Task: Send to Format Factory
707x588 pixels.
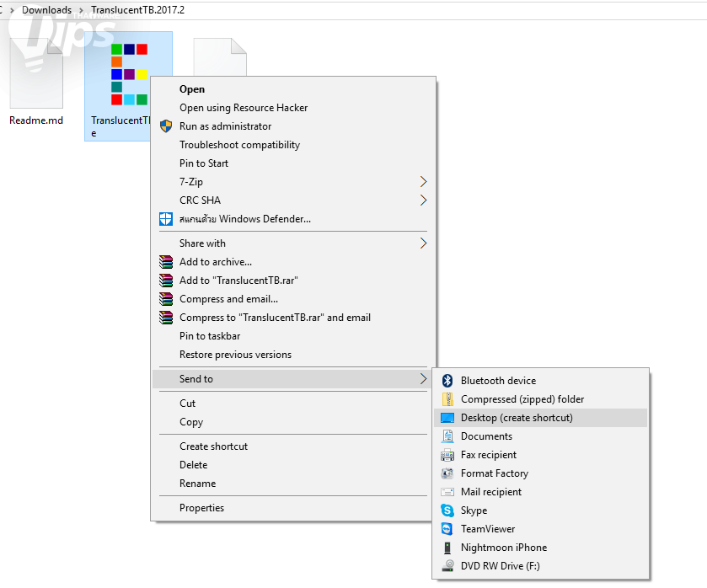Action: [x=541, y=473]
